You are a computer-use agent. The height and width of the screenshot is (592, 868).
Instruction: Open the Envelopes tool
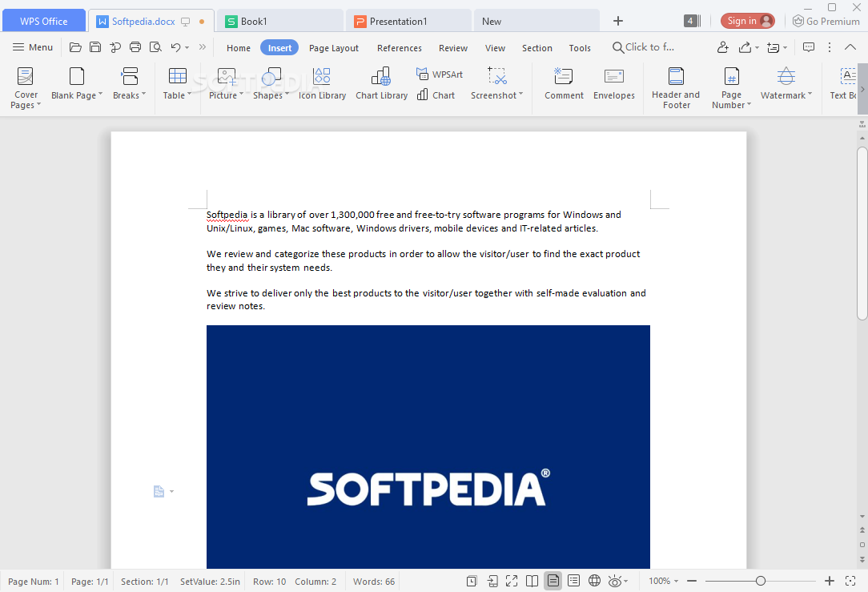(614, 83)
